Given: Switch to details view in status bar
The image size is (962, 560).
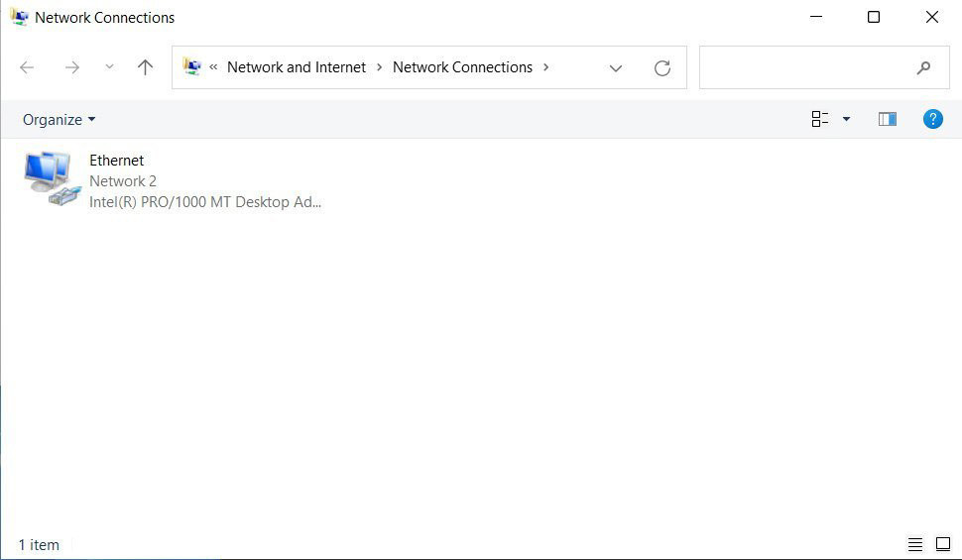Looking at the screenshot, I should (x=915, y=544).
